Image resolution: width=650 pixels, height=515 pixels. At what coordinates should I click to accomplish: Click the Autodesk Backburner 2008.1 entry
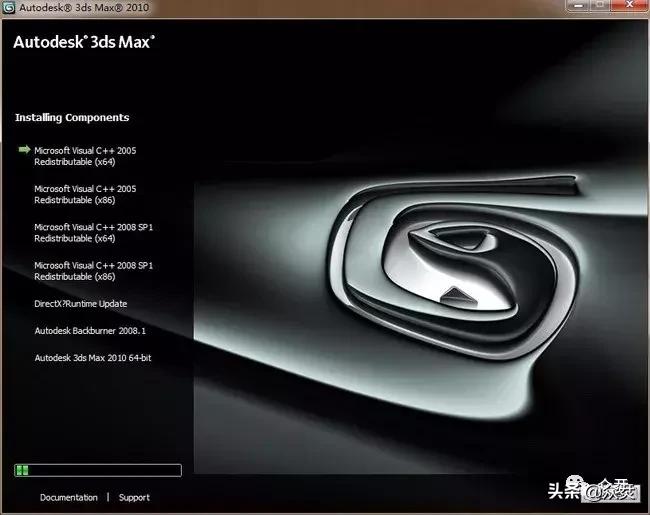(x=90, y=330)
